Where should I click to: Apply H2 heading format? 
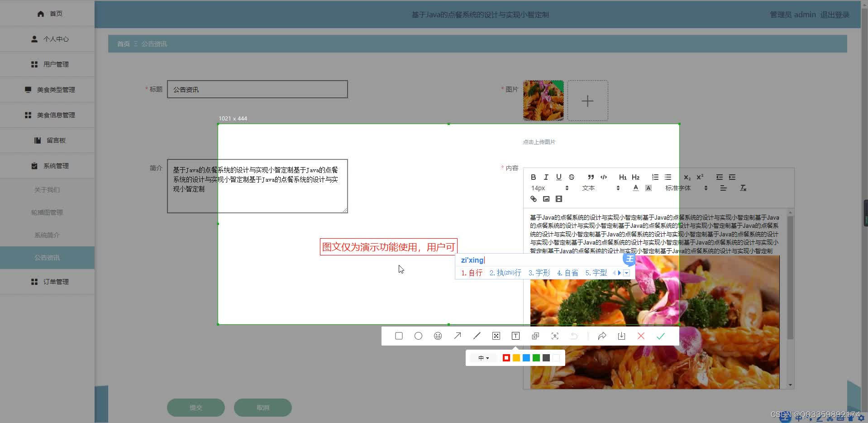(635, 177)
